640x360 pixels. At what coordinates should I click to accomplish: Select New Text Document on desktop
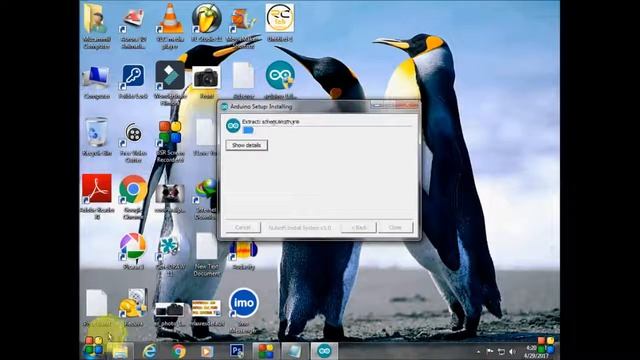click(x=207, y=254)
